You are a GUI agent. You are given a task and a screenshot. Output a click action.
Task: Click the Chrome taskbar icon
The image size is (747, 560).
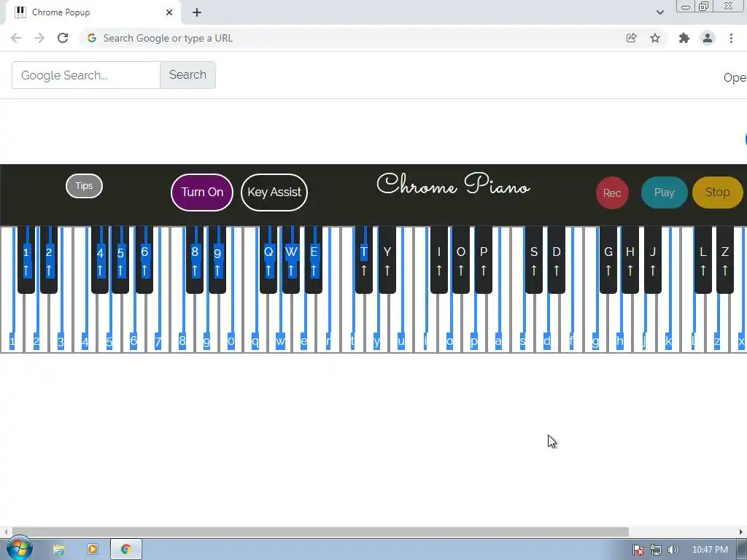pos(125,550)
